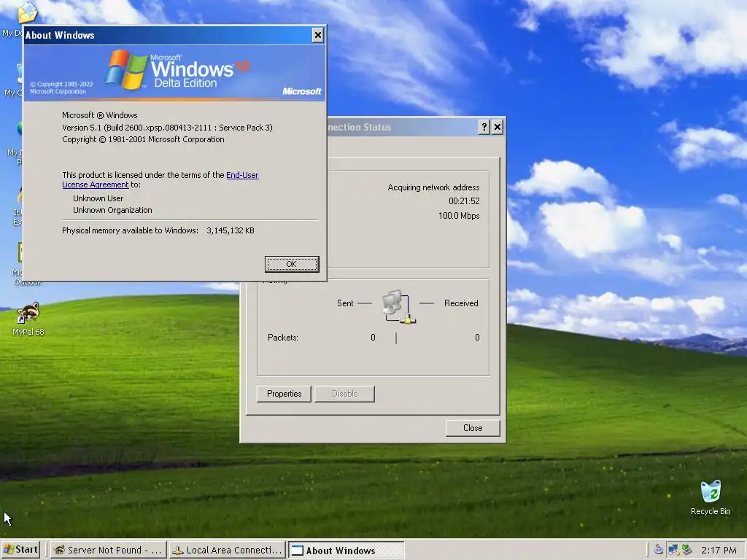Click the network computers activity icon
This screenshot has width=747, height=560.
pyautogui.click(x=399, y=307)
